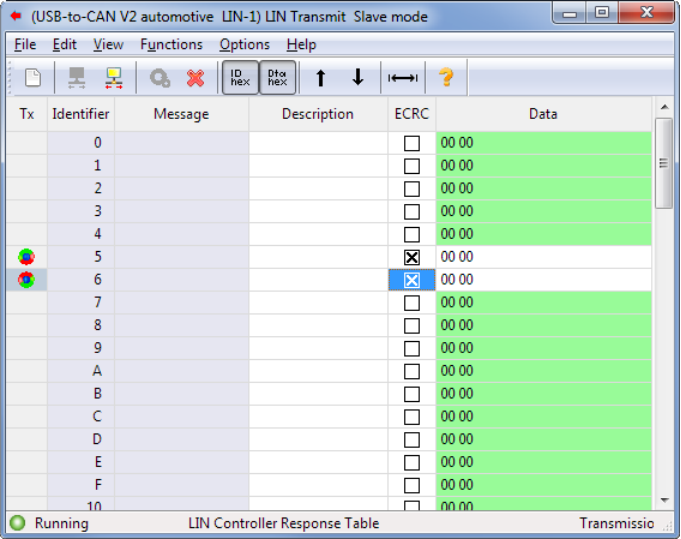The height and width of the screenshot is (539, 681).
Task: Click the Description cell for identifier 9
Action: (318, 348)
